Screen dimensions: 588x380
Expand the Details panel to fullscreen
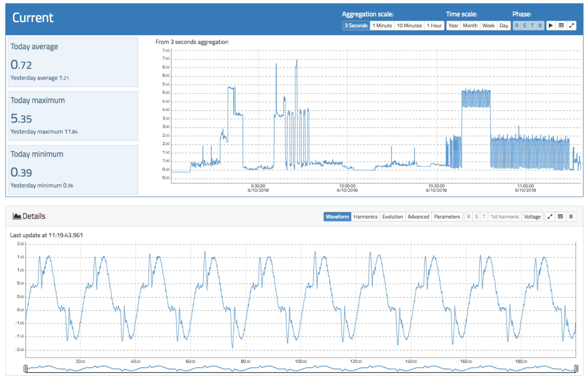click(550, 217)
